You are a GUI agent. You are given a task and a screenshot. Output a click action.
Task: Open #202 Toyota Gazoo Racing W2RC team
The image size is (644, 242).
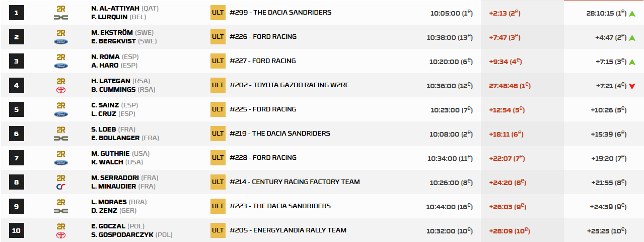point(289,85)
